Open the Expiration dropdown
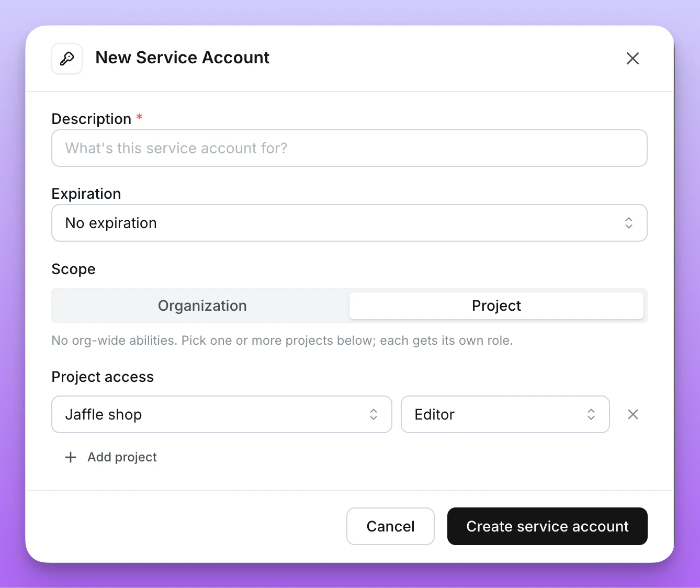 pyautogui.click(x=349, y=223)
